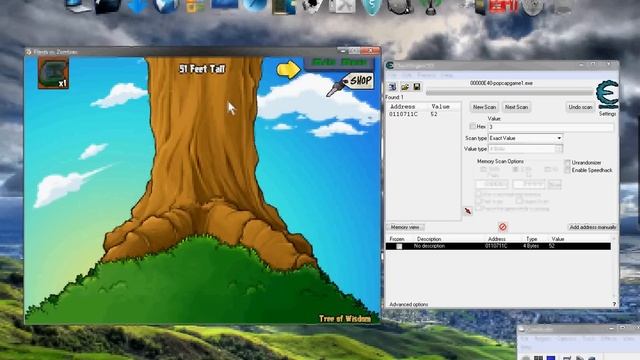Open the blue down-arrow dock icon
The image size is (640, 360).
pyautogui.click(x=137, y=7)
